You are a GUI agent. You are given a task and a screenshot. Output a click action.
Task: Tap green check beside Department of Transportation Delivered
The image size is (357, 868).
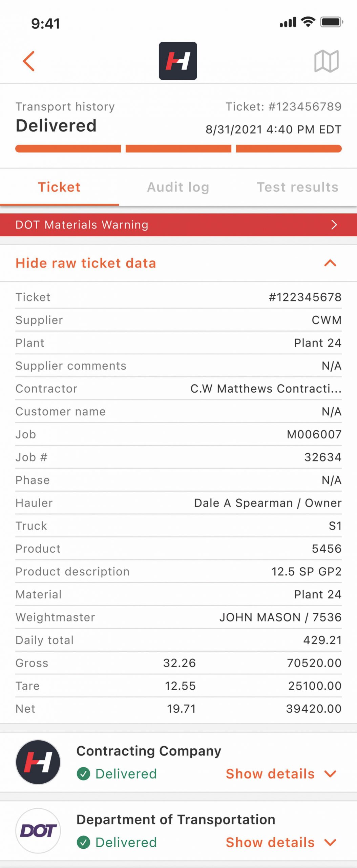click(x=83, y=843)
